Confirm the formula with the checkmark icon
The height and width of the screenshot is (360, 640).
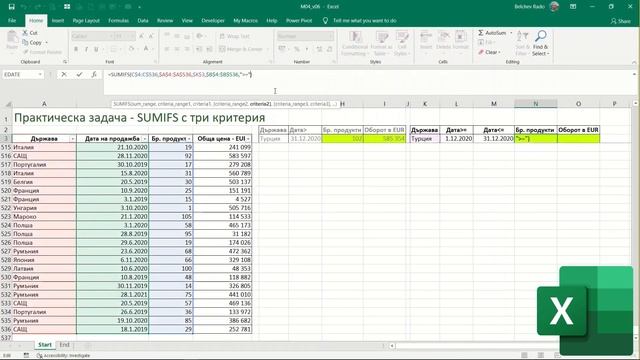coord(79,74)
